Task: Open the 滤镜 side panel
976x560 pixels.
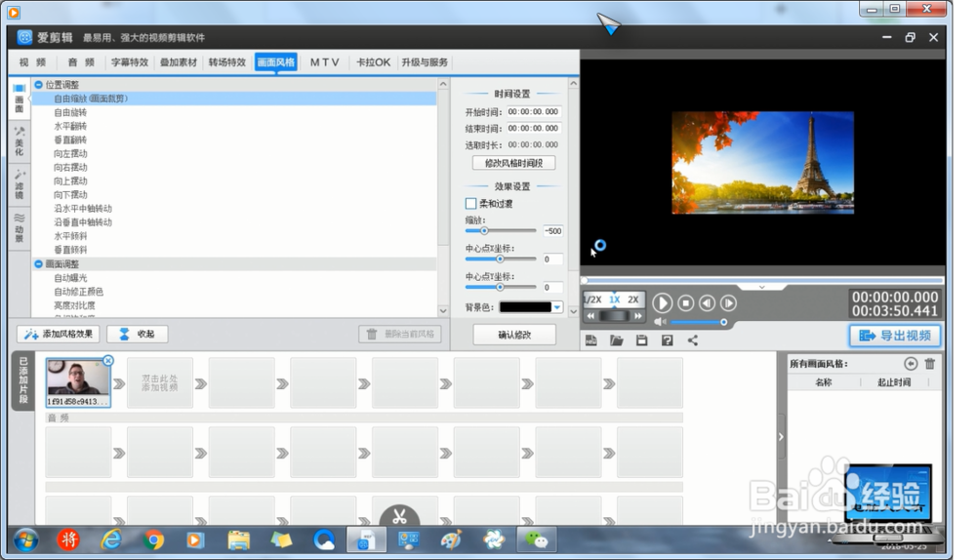Action: pyautogui.click(x=20, y=184)
